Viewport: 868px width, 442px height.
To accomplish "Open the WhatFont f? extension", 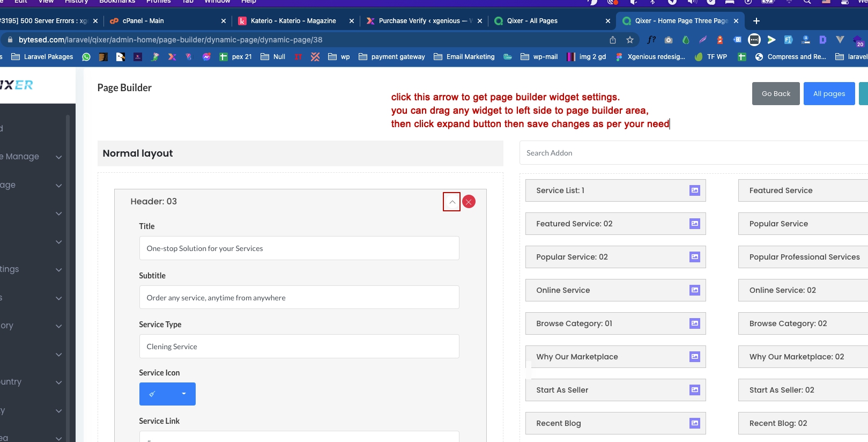I will click(x=651, y=40).
